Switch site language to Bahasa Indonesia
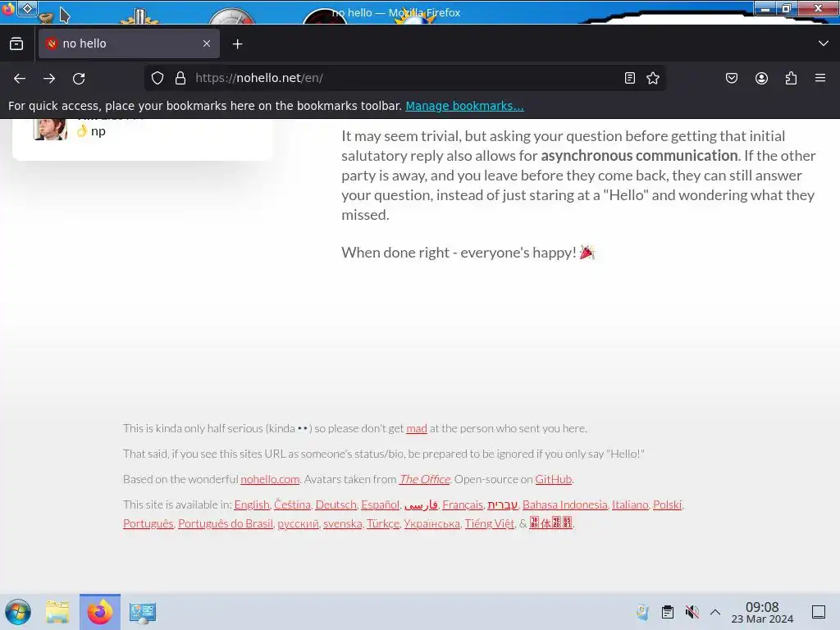The width and height of the screenshot is (840, 630). click(x=565, y=504)
